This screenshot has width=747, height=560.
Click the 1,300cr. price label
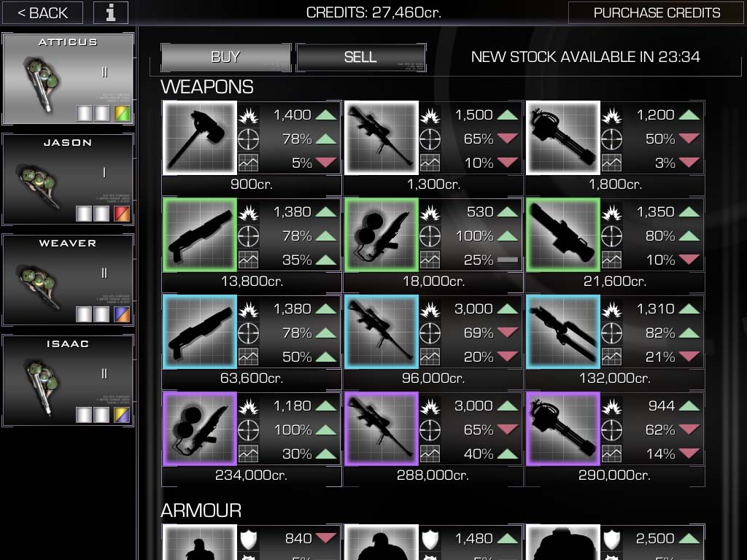[x=433, y=184]
